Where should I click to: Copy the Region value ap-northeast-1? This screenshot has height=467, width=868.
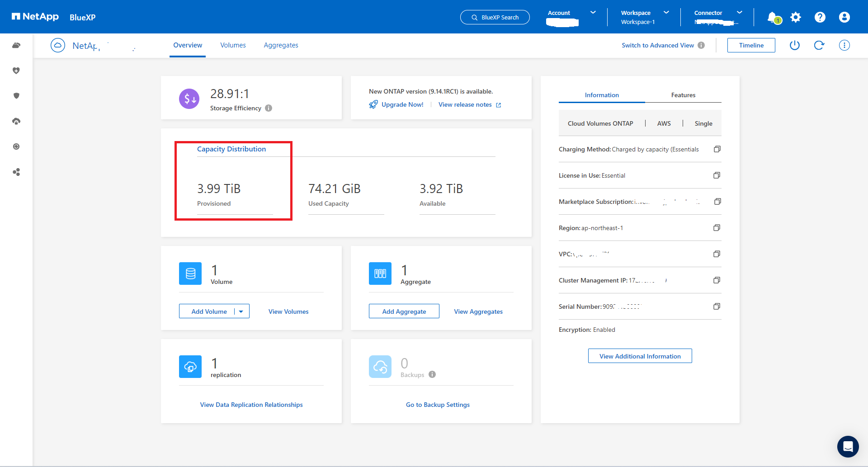[717, 228]
